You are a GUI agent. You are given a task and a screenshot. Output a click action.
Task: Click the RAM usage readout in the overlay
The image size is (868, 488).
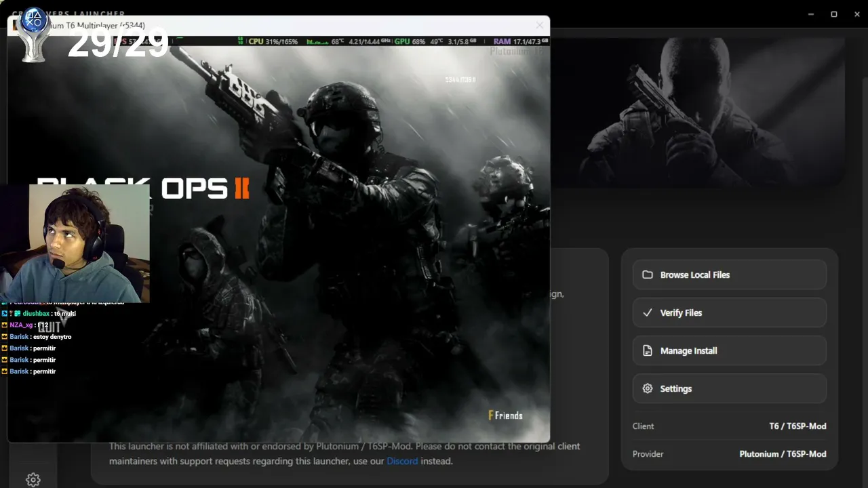pyautogui.click(x=521, y=41)
